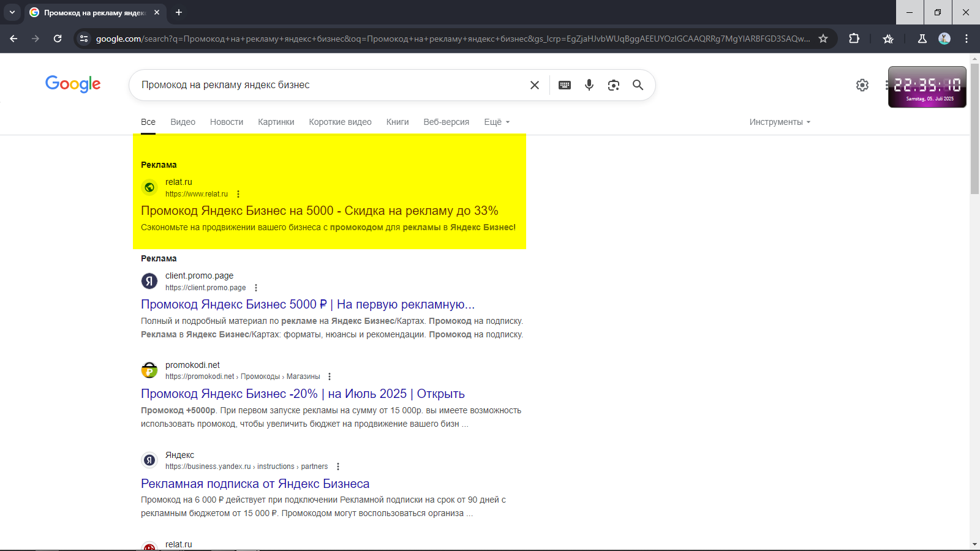Open ad options for relat.ru result

pyautogui.click(x=238, y=194)
